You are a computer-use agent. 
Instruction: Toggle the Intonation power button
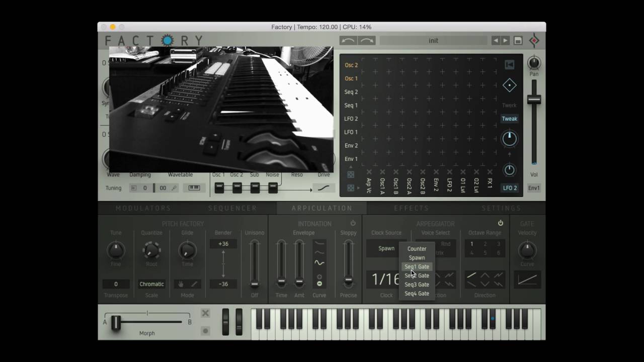click(x=353, y=223)
